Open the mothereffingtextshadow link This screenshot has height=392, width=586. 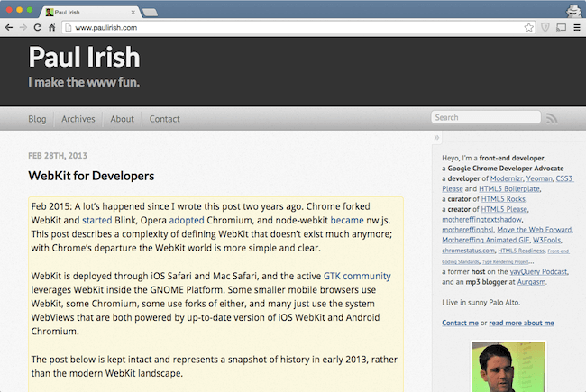[481, 219]
